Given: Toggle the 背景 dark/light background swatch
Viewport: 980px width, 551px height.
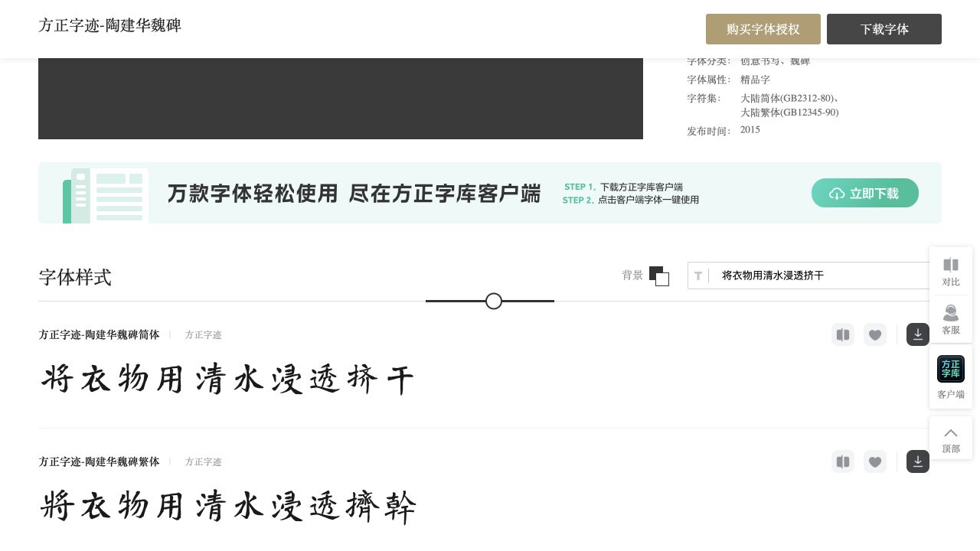Looking at the screenshot, I should click(x=658, y=275).
